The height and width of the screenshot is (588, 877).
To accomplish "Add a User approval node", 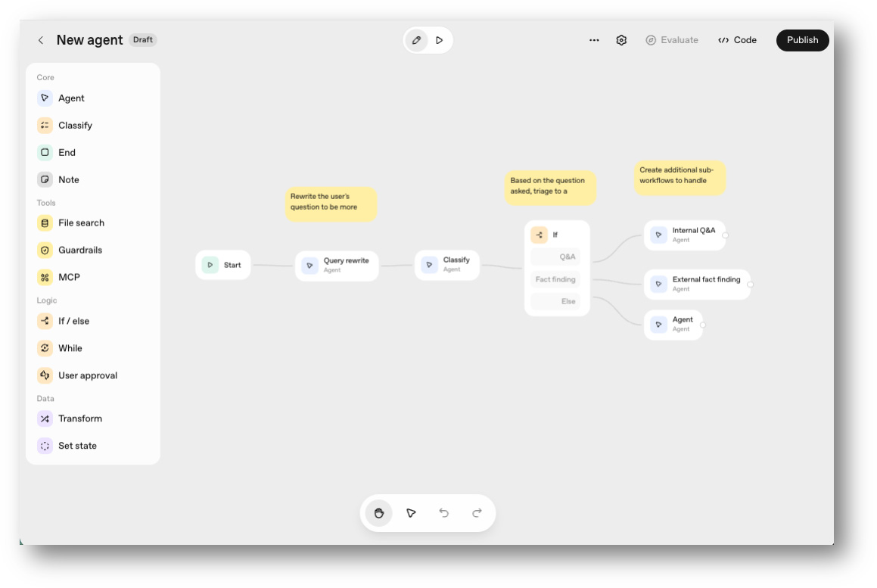I will click(87, 376).
